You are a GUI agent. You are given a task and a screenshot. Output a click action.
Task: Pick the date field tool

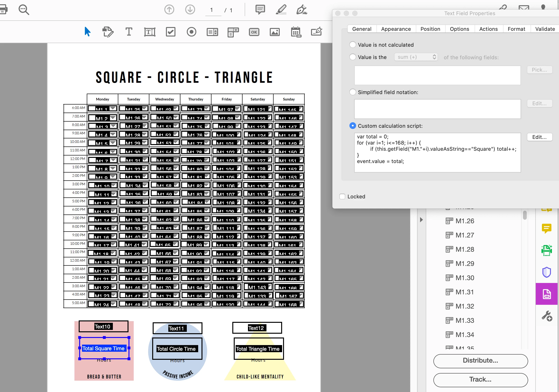click(x=296, y=32)
